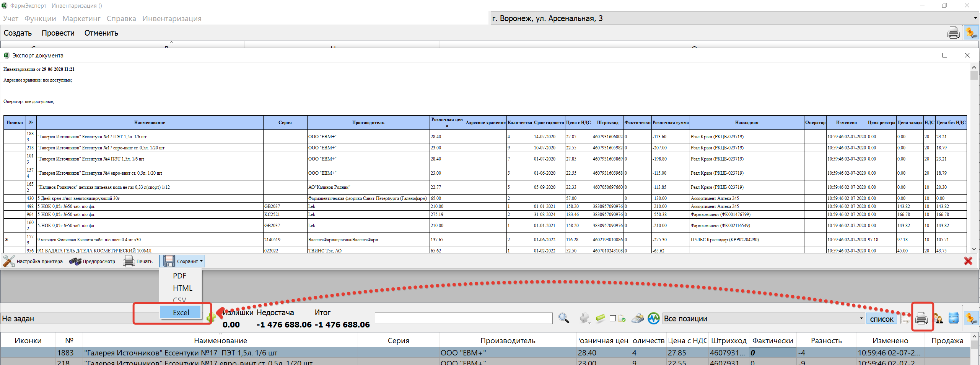Open Настройка принтера printer settings
The width and height of the screenshot is (980, 365).
click(33, 261)
